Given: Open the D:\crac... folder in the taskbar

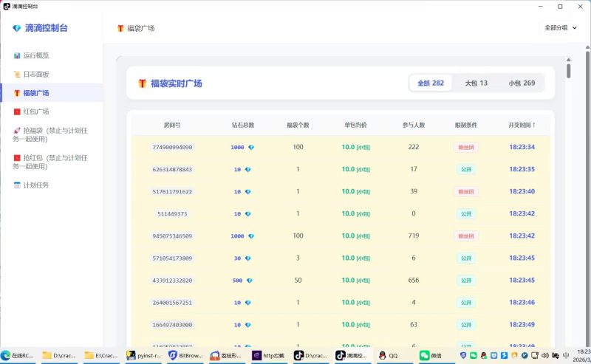Looking at the screenshot, I should (x=60, y=355).
